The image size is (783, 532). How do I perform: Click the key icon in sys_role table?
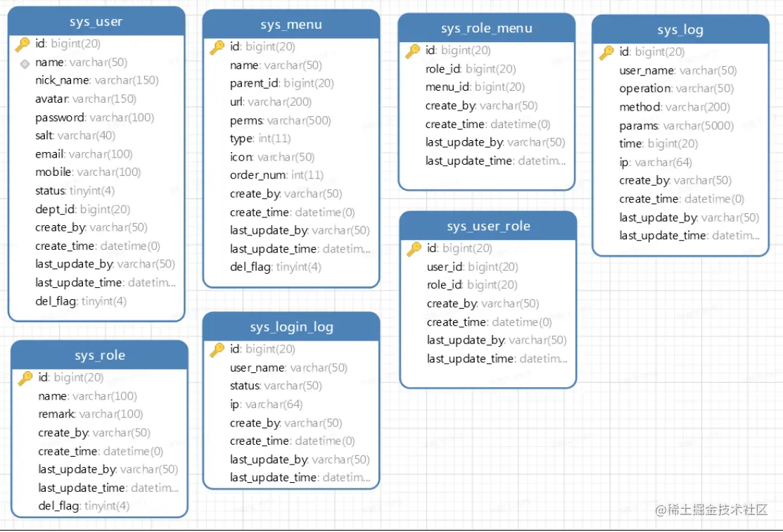25,378
